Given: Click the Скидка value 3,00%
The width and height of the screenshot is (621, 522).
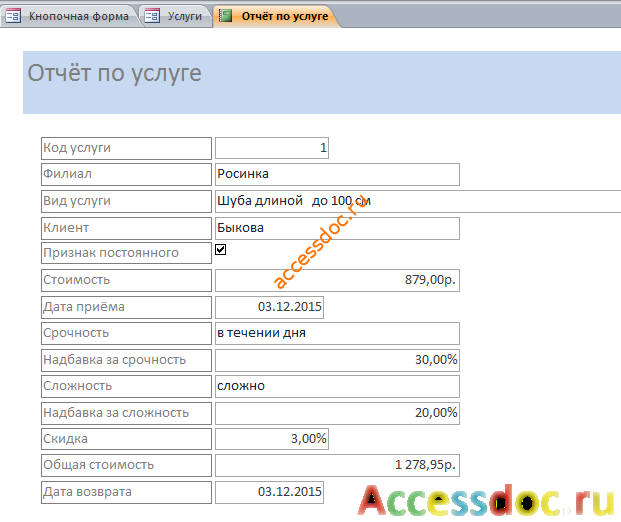Looking at the screenshot, I should click(x=272, y=439).
